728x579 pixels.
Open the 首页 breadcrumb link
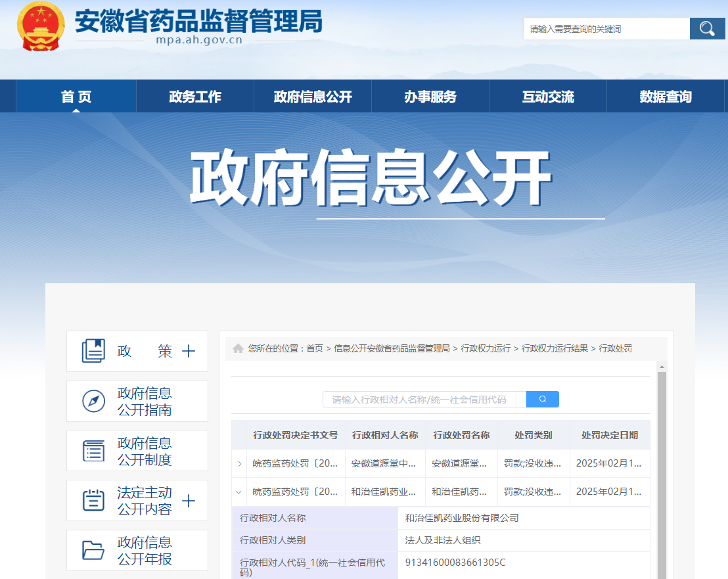click(314, 348)
